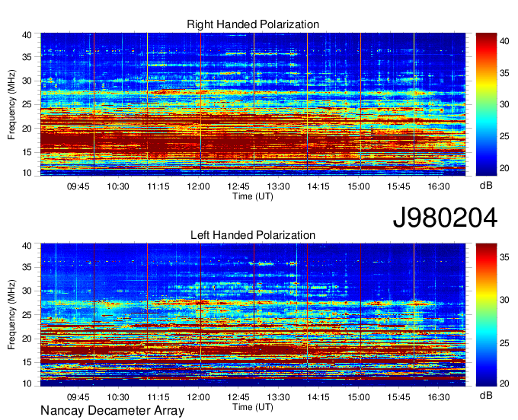Click the J980204 observation label
Screen dimensions: 518x420
[x=445, y=218]
